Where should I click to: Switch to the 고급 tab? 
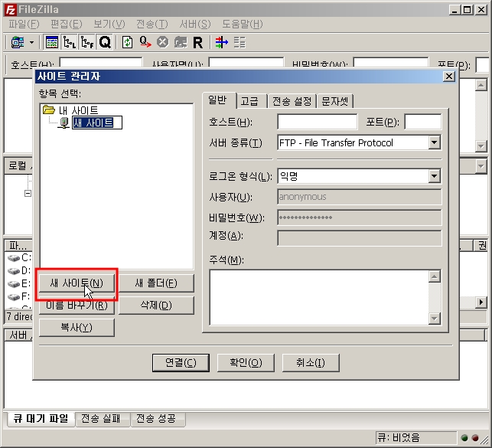[249, 101]
